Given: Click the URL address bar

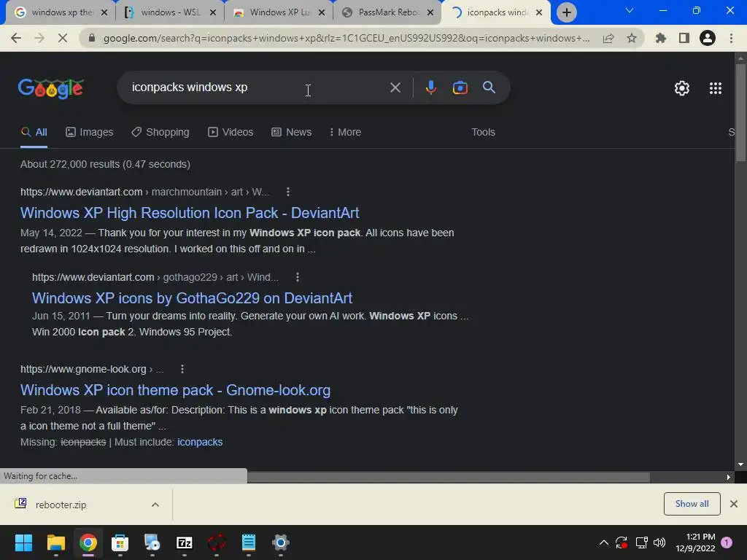Looking at the screenshot, I should (x=347, y=38).
